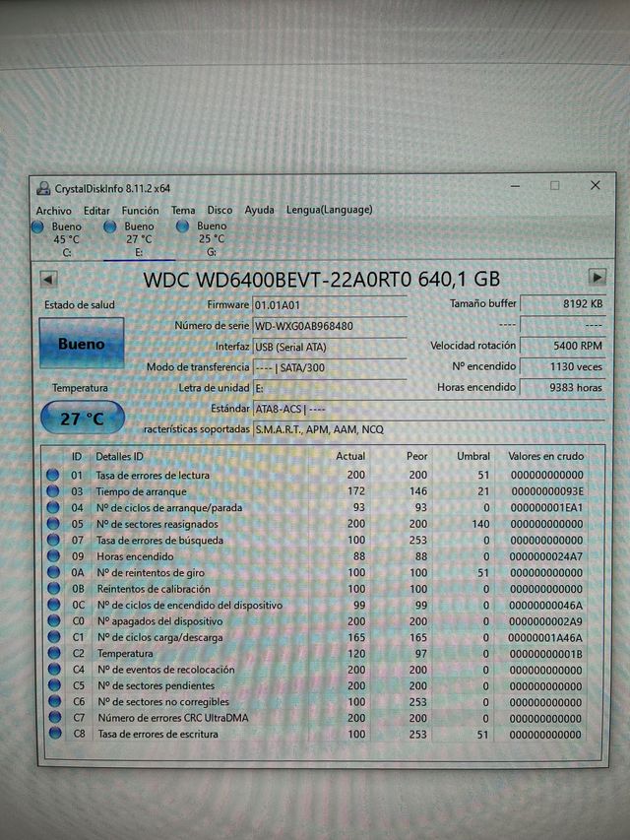Click the Peor column header
This screenshot has height=840, width=630.
click(416, 456)
